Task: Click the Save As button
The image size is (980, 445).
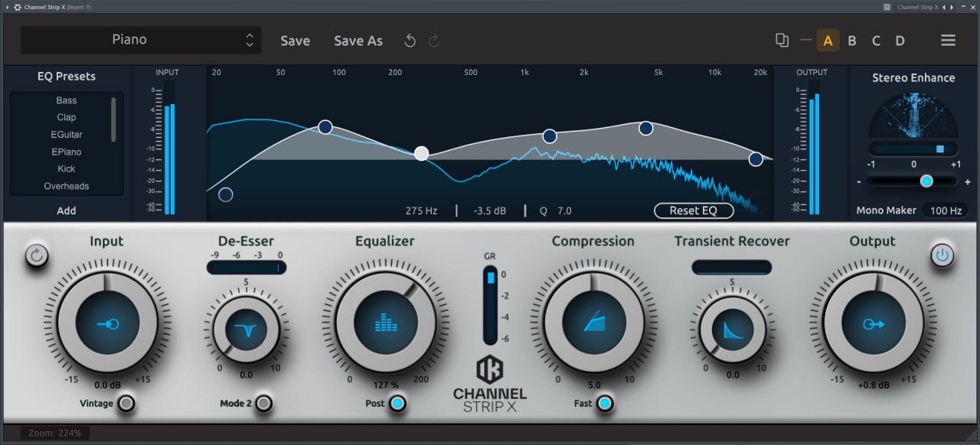Action: 358,41
